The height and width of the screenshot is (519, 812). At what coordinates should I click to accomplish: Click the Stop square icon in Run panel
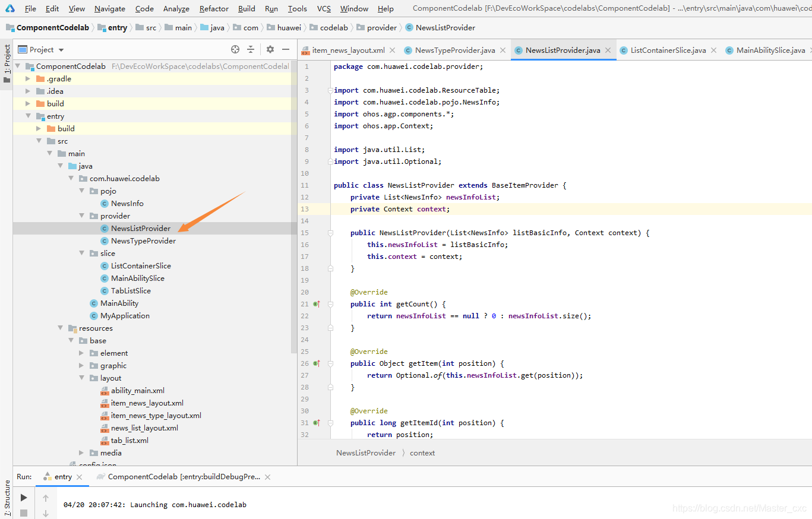tap(24, 512)
